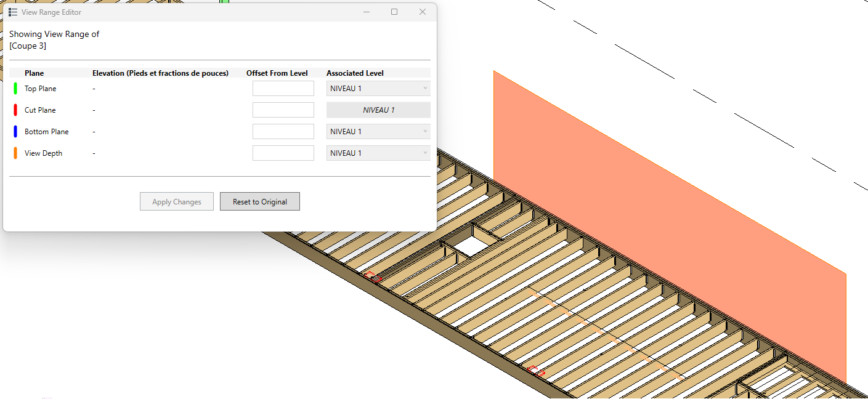Select the blue Bottom Plane color marker

pos(15,132)
